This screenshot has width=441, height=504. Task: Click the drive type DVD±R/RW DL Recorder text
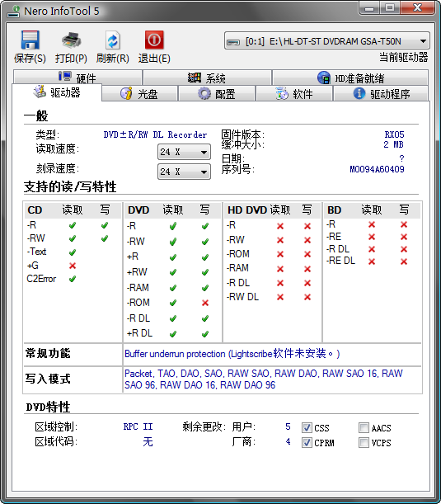pos(155,134)
